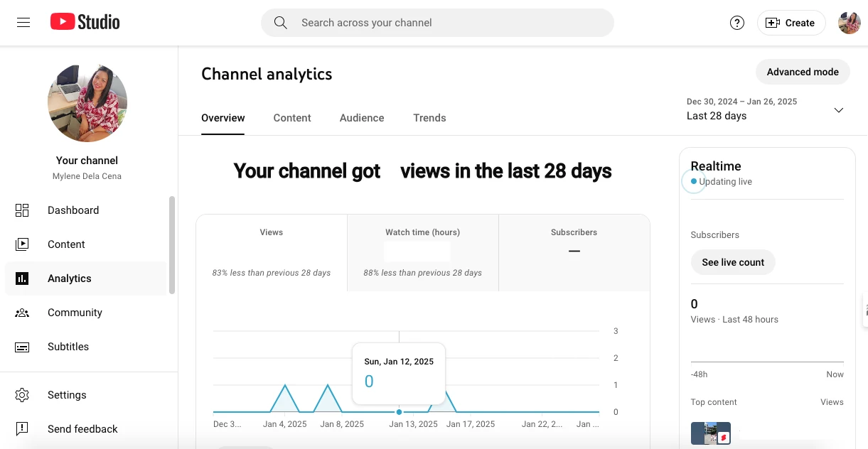
Task: Click the Community people icon
Action: click(x=22, y=313)
